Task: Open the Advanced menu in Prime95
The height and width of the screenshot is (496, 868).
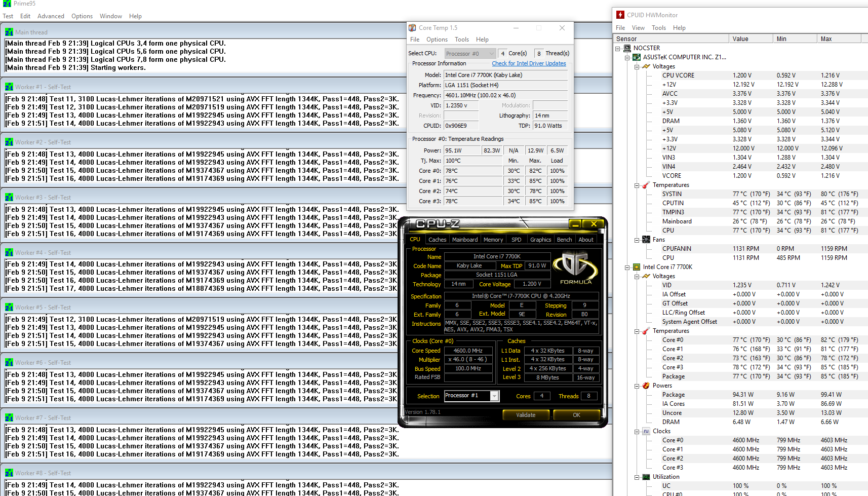Action: click(x=51, y=16)
